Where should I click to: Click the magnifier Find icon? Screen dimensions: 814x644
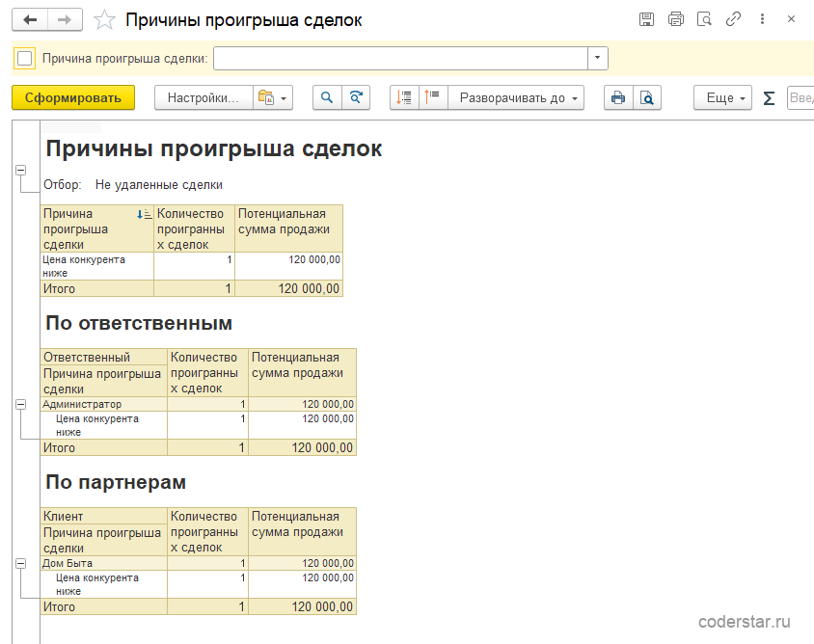coord(327,97)
